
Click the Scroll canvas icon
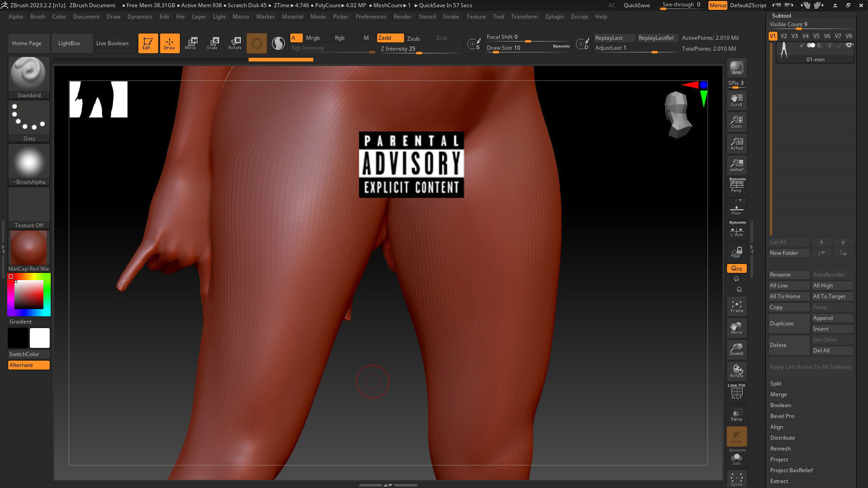coord(736,100)
